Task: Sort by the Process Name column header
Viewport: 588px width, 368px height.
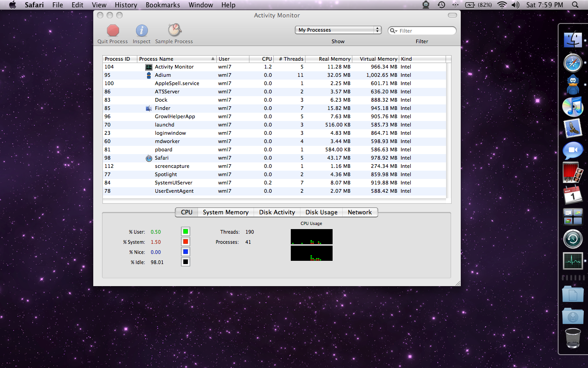Action: pos(177,59)
